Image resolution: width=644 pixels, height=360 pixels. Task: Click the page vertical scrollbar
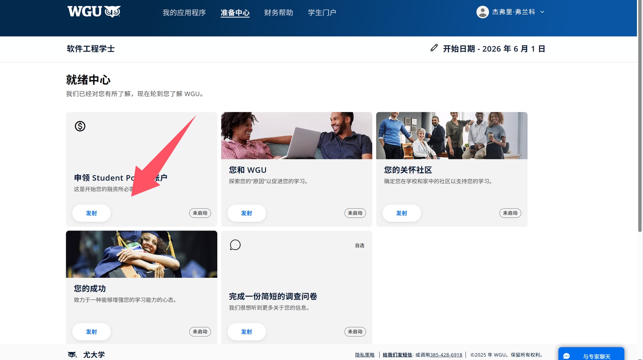pos(640,134)
